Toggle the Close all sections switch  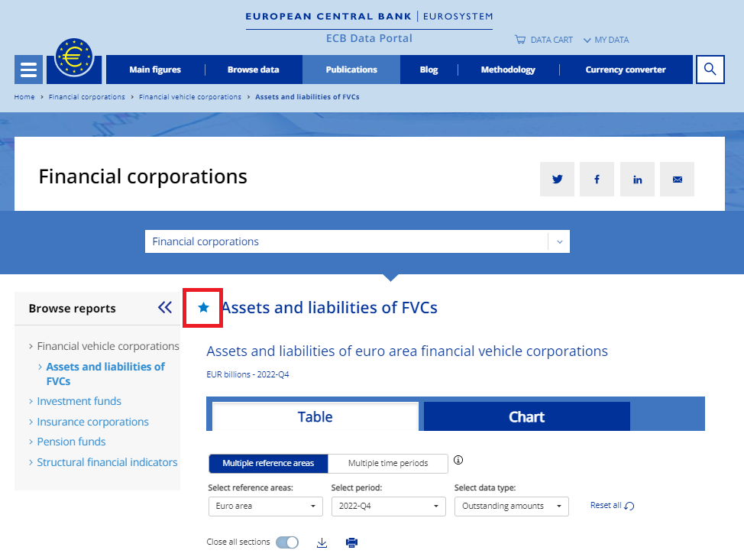pyautogui.click(x=287, y=542)
